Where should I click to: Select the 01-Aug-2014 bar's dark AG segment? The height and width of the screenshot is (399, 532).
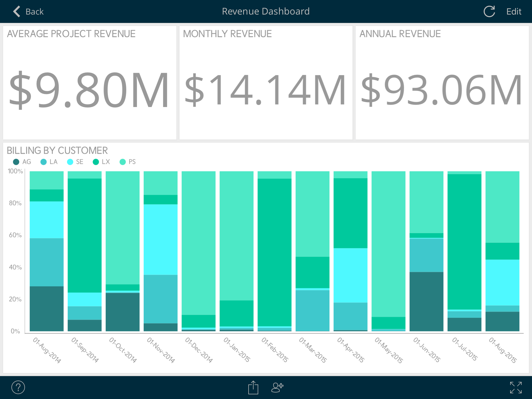(47, 309)
